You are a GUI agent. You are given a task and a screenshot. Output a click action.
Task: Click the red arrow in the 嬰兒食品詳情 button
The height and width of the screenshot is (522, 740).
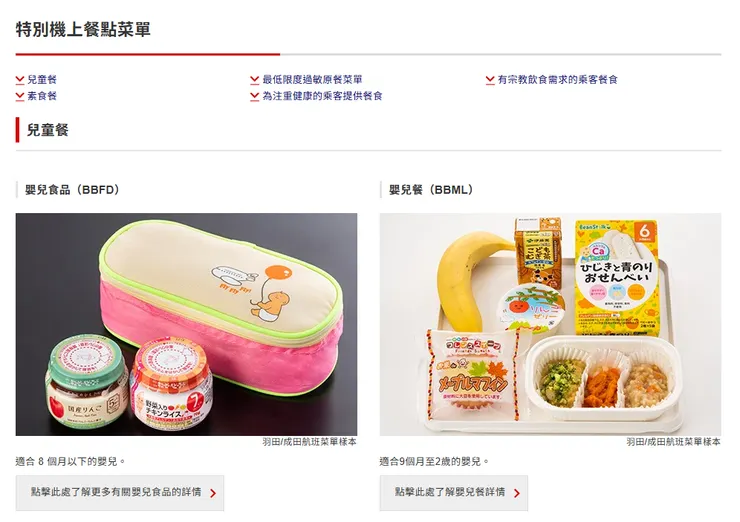pos(213,493)
